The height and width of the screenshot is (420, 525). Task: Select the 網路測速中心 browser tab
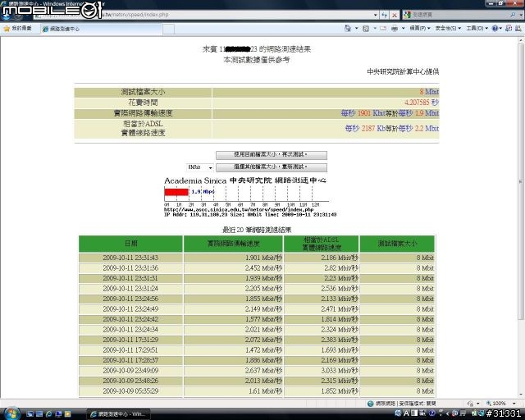(x=102, y=29)
